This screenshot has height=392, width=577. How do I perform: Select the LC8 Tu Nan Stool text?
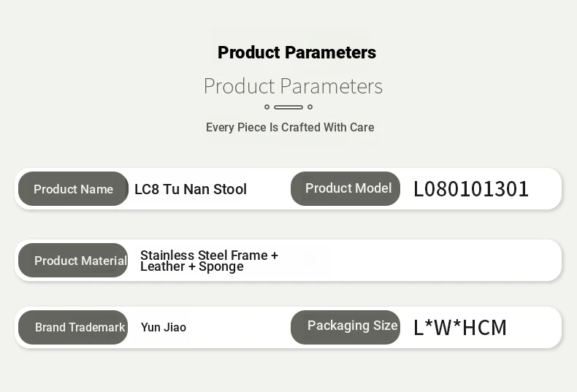pyautogui.click(x=191, y=189)
